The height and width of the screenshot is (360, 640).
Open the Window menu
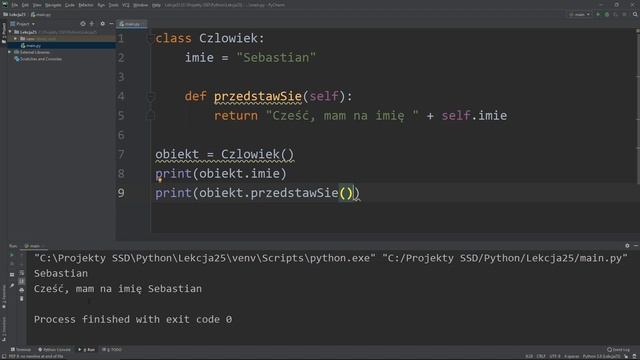coord(140,5)
